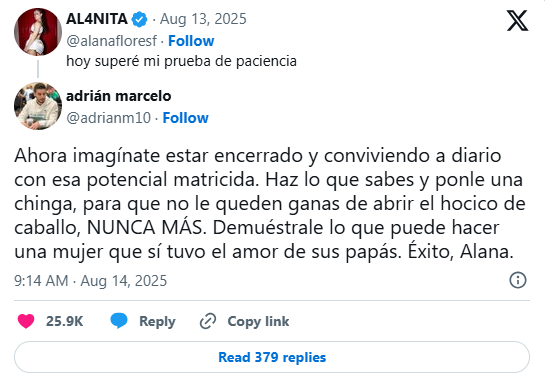The height and width of the screenshot is (378, 545).
Task: Click the blue reply bubble icon
Action: pos(119,321)
